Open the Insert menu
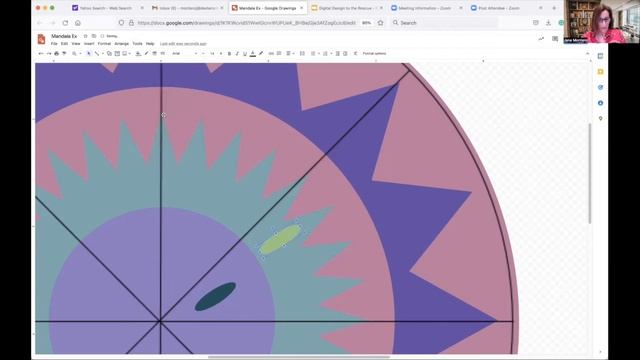Image resolution: width=640 pixels, height=360 pixels. 89,44
